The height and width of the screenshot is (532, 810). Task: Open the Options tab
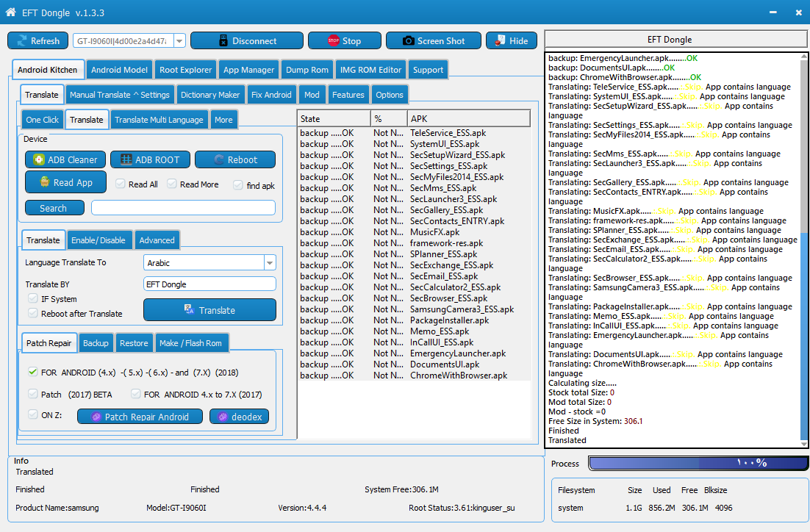[390, 95]
